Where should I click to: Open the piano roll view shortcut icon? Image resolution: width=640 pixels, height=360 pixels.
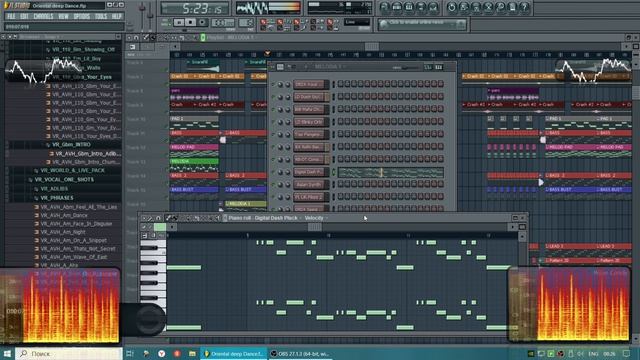tap(409, 7)
